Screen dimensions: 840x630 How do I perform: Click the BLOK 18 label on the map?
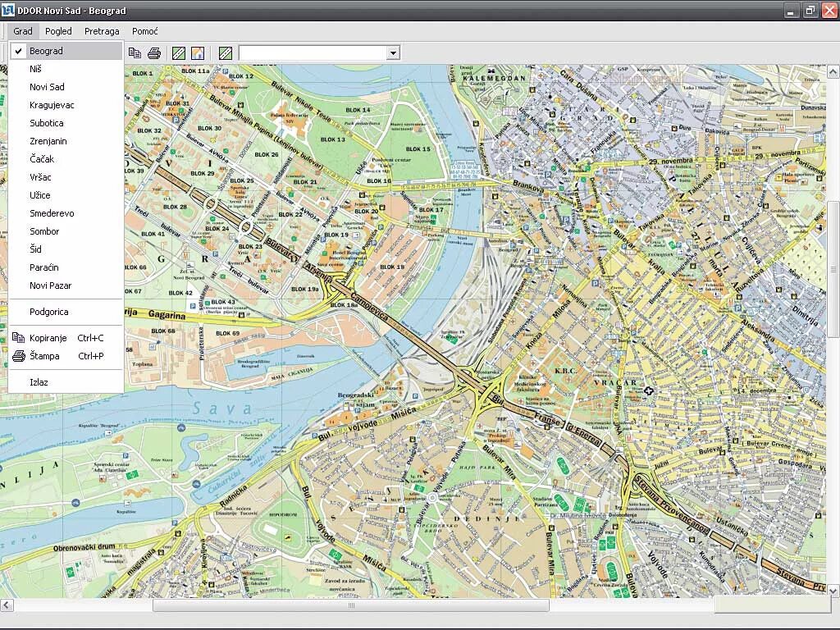(392, 267)
